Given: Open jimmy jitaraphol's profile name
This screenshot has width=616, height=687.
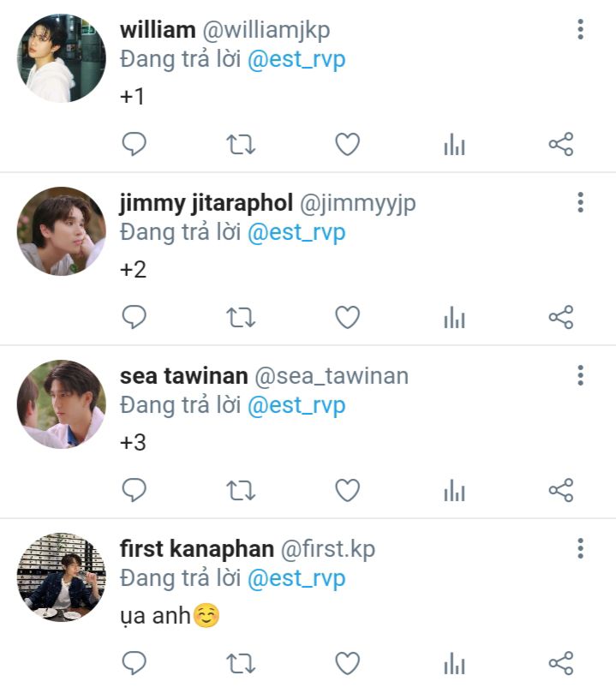Looking at the screenshot, I should coord(206,203).
